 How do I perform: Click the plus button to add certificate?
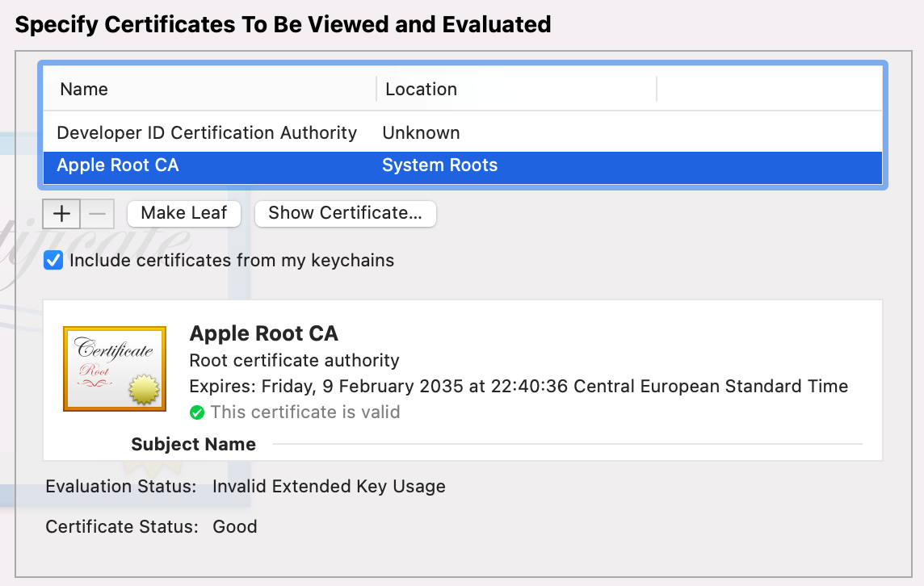[x=61, y=213]
